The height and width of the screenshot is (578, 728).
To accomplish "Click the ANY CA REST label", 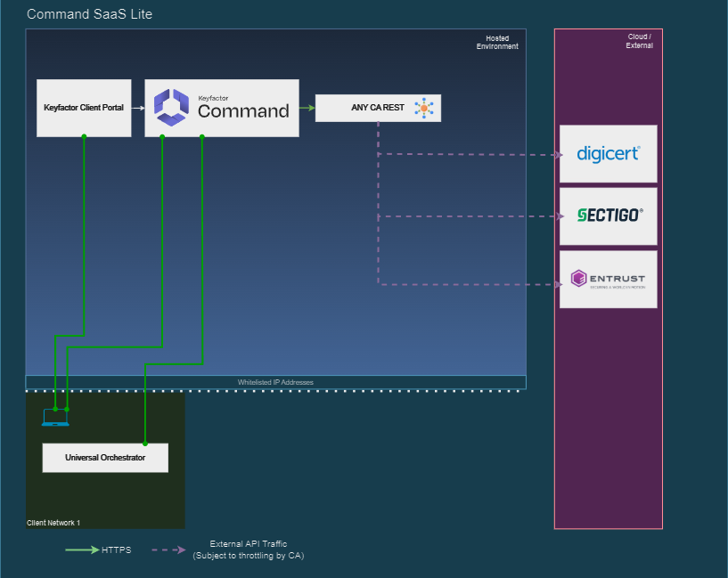I will click(377, 108).
